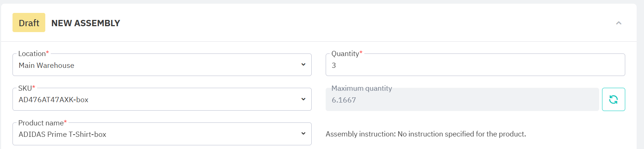Select the Main Warehouse location value
The width and height of the screenshot is (644, 149).
pyautogui.click(x=46, y=66)
